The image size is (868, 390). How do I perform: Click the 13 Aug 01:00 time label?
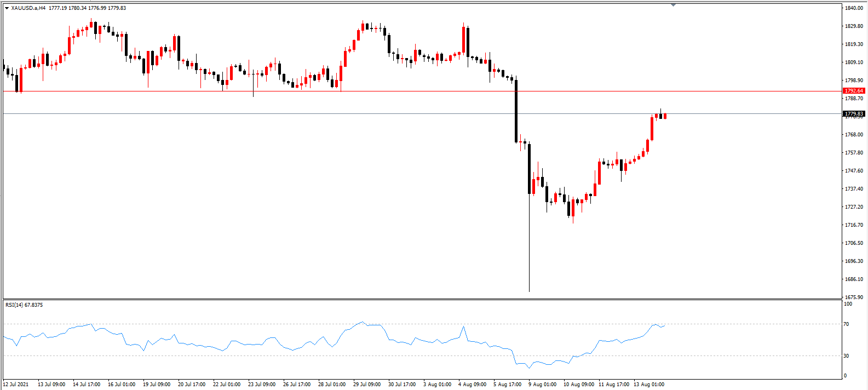pos(649,385)
